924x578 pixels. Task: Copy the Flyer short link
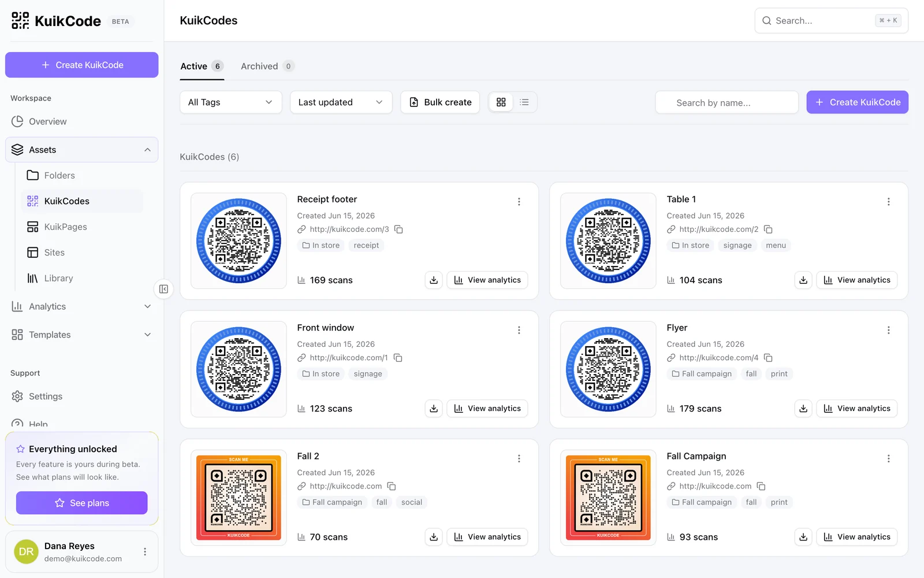tap(768, 358)
